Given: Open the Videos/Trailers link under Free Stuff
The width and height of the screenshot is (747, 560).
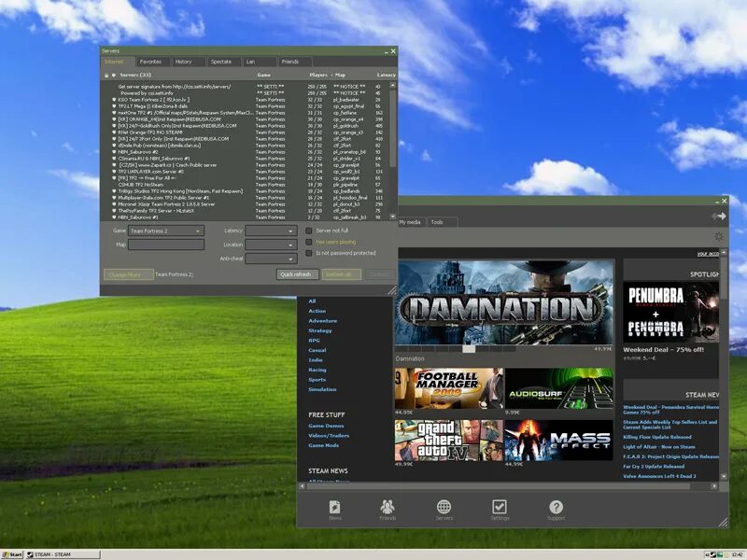Looking at the screenshot, I should click(329, 436).
